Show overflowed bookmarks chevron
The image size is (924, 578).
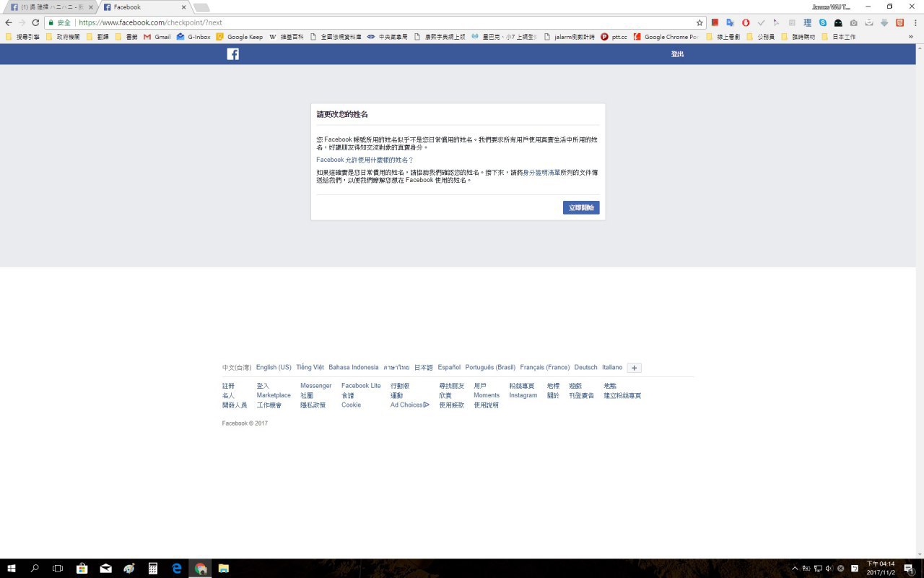tap(910, 37)
